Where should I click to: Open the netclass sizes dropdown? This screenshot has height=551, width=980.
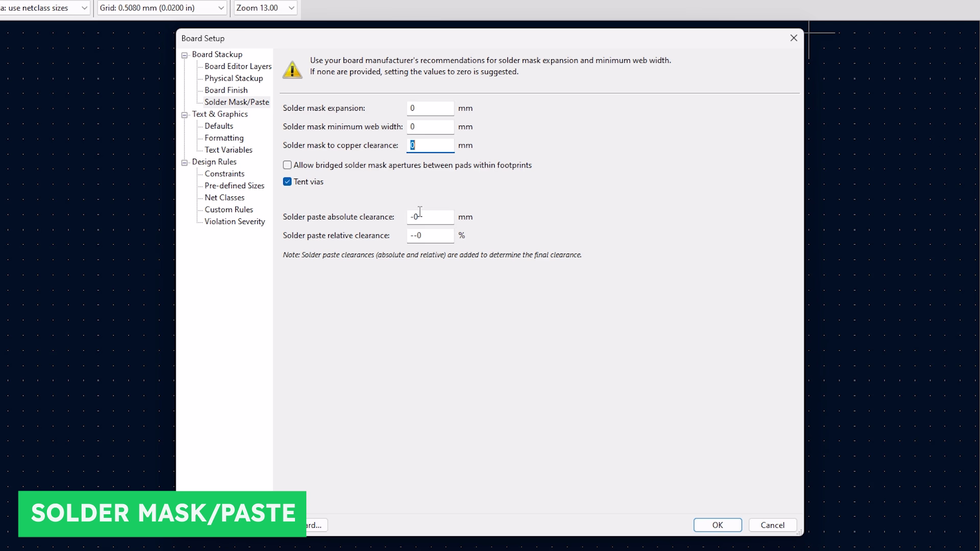click(84, 8)
